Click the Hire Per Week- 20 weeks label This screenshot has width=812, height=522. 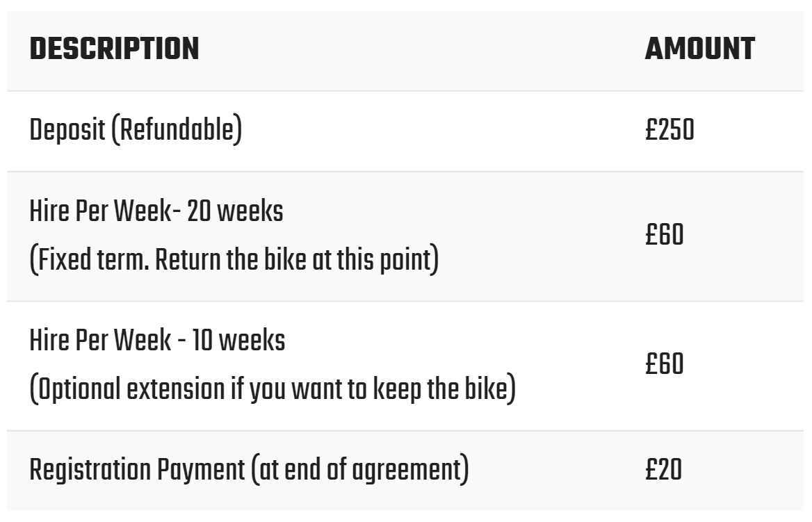(156, 211)
